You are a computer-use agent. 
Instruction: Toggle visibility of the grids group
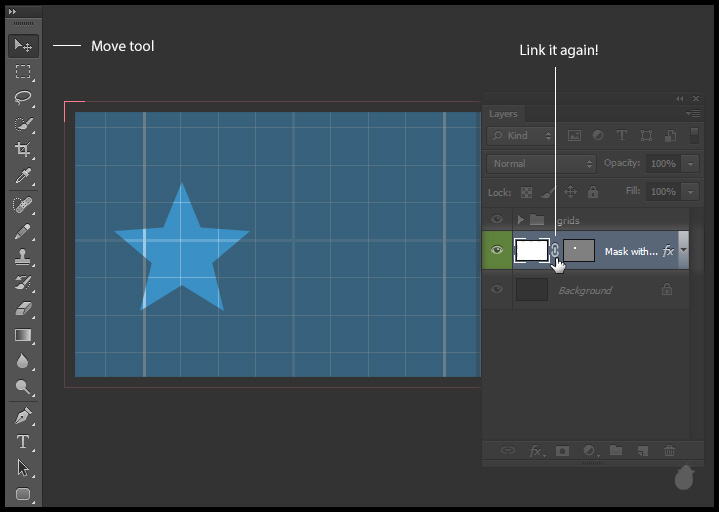pos(497,220)
